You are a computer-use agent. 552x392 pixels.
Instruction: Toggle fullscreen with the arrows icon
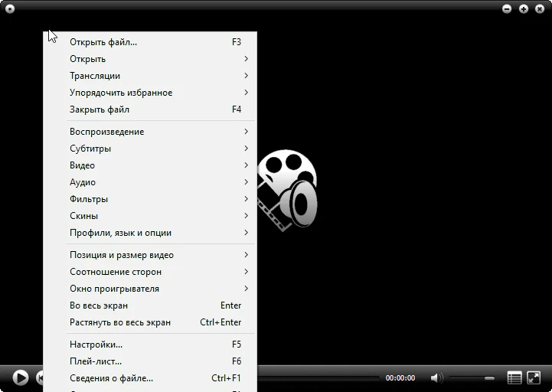tap(534, 378)
